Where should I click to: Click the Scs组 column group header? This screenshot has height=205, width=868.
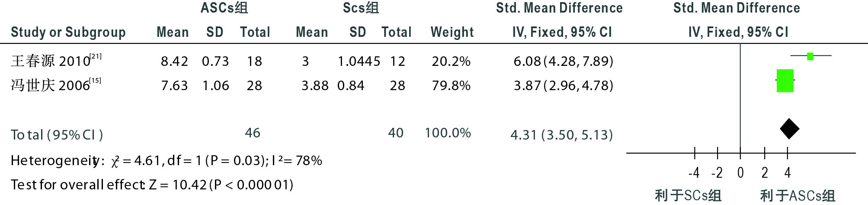[x=361, y=8]
